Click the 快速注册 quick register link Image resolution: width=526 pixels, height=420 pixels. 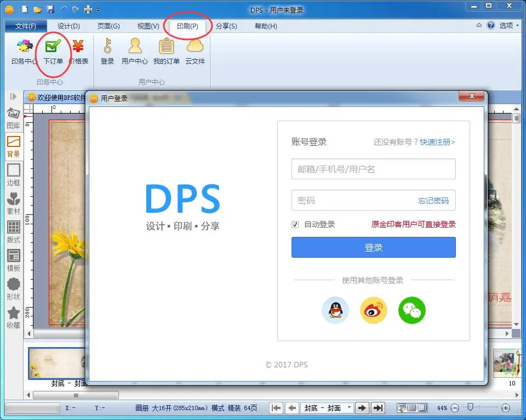point(437,142)
